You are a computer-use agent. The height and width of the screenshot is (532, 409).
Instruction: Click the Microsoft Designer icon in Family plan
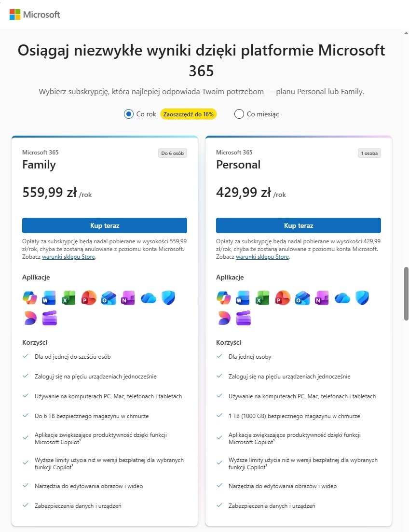[x=30, y=318]
